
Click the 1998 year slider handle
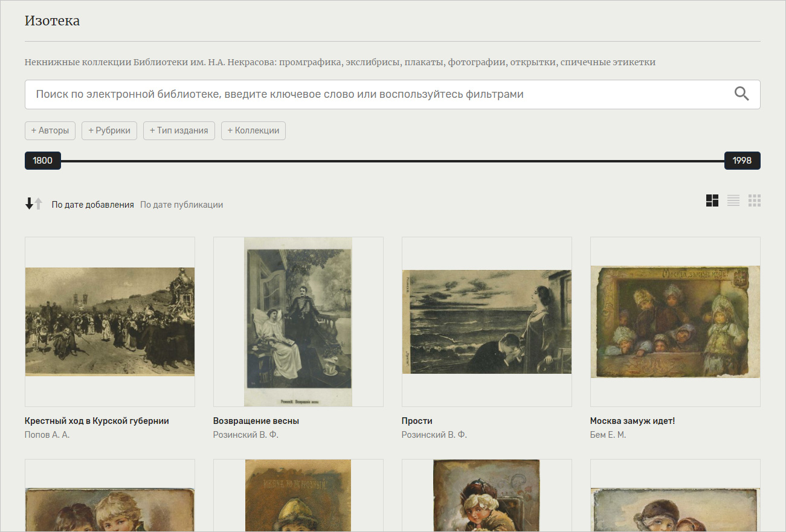742,161
